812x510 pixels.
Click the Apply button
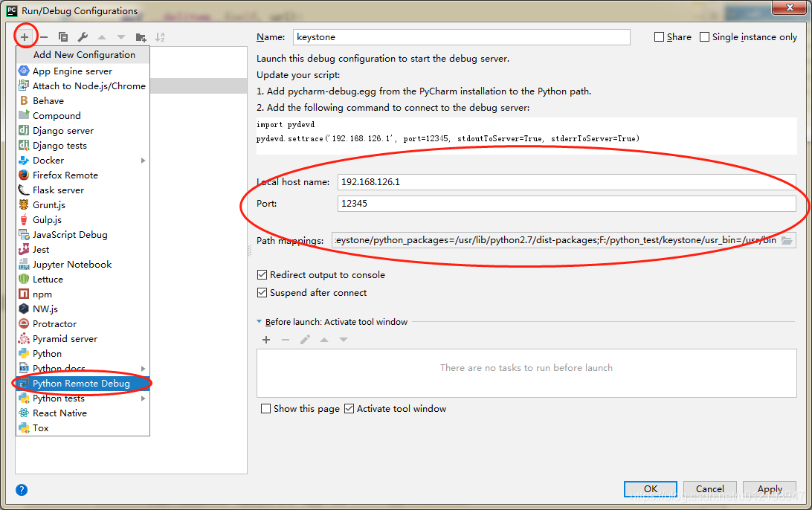coord(770,489)
